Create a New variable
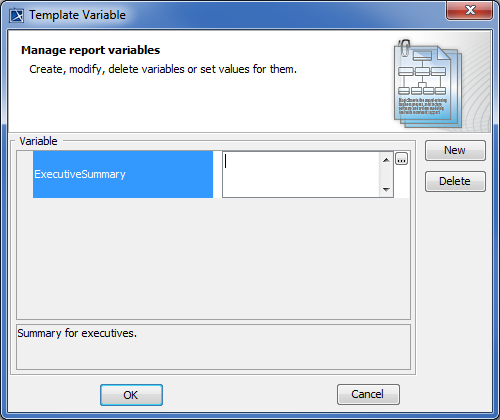This screenshot has width=500, height=420. pos(455,150)
